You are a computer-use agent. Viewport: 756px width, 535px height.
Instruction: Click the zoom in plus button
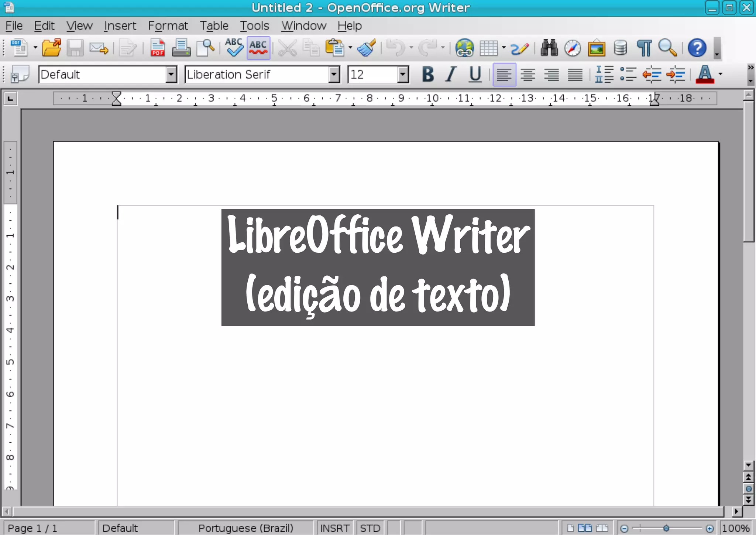pyautogui.click(x=709, y=528)
